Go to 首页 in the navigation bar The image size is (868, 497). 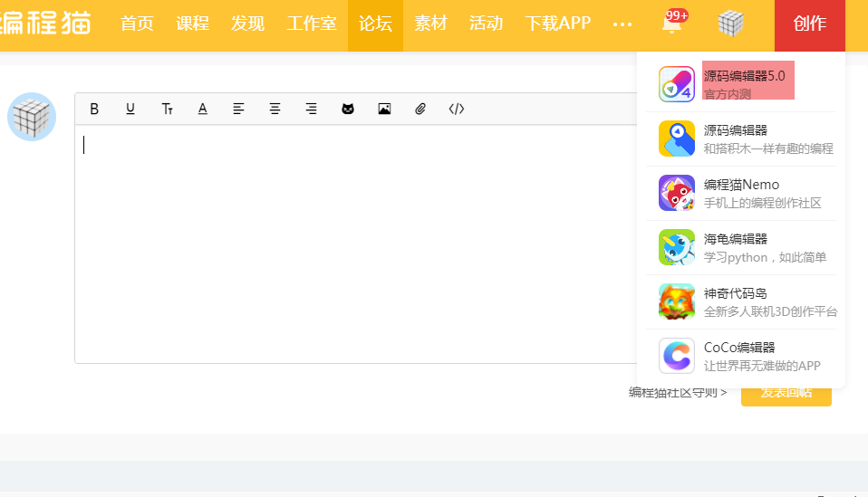(137, 24)
